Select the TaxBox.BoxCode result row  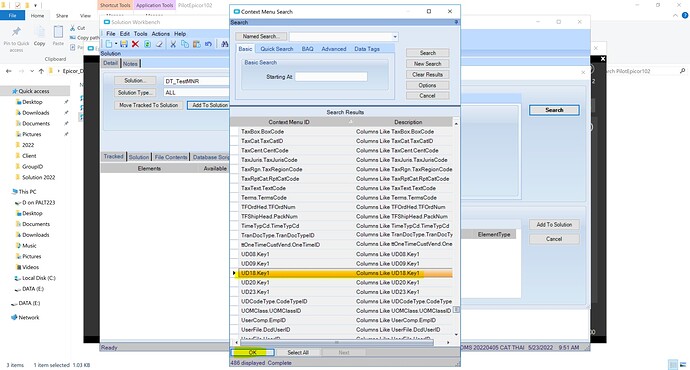[345, 132]
